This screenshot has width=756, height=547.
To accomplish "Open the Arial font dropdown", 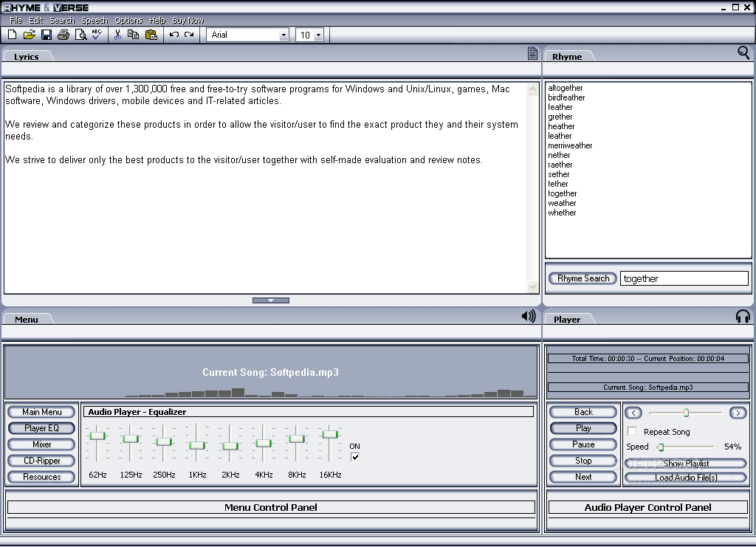I will (x=283, y=35).
